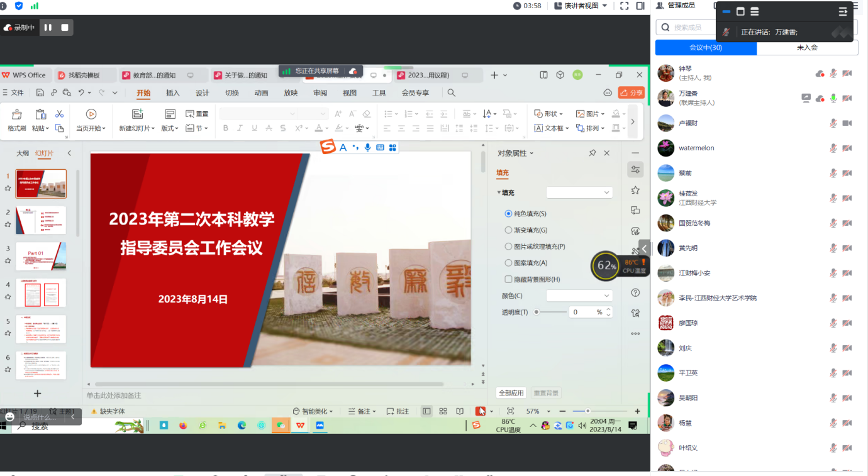Open the fill Color (颜色) dropdown
Screen dimensions: 868x476
coord(579,296)
